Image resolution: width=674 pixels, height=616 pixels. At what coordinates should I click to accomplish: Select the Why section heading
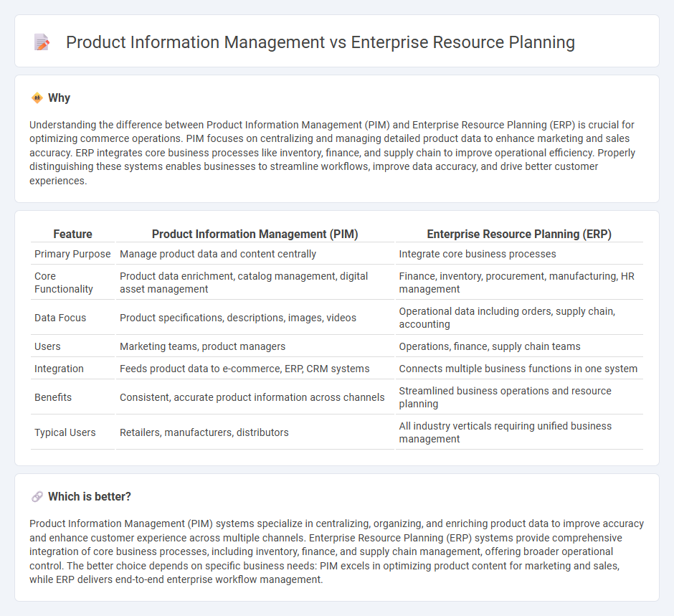coord(59,98)
